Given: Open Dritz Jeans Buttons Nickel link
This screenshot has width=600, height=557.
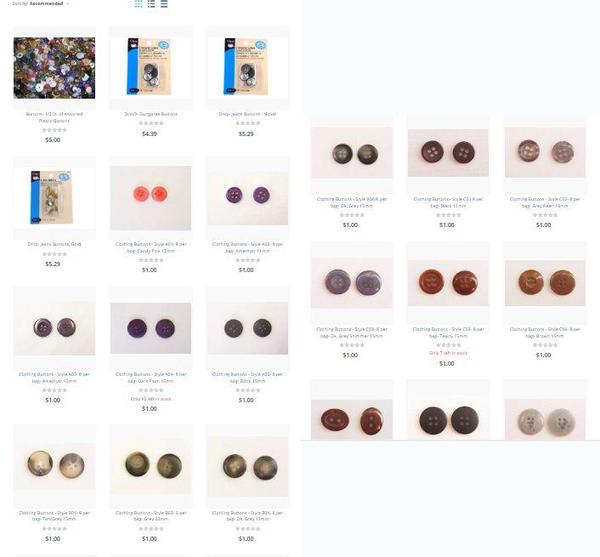Looking at the screenshot, I should pos(248,114).
